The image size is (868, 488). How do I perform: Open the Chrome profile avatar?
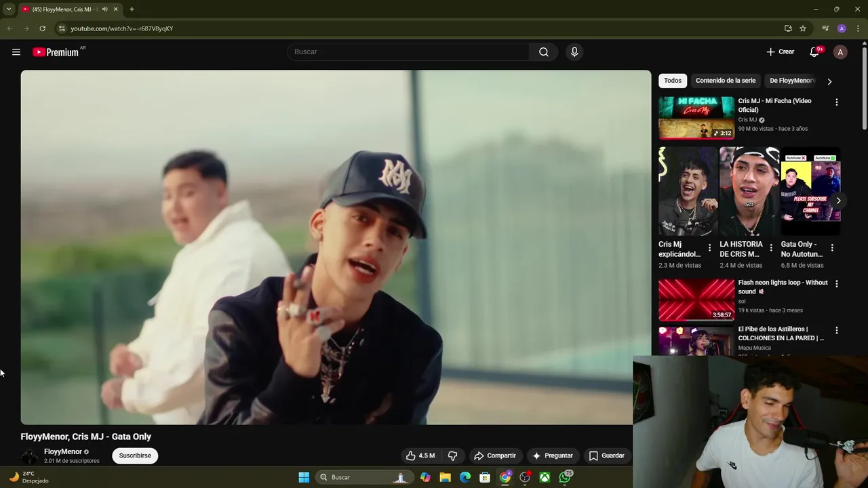pyautogui.click(x=842, y=28)
